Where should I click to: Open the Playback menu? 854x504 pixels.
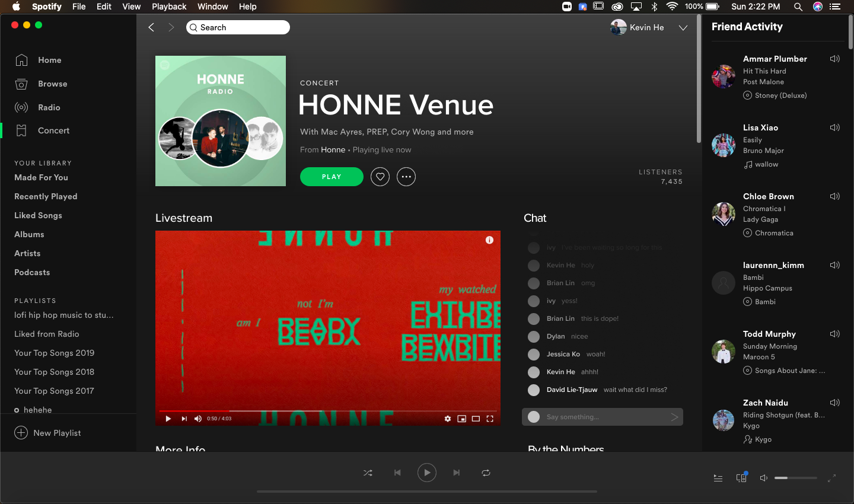[x=169, y=7]
